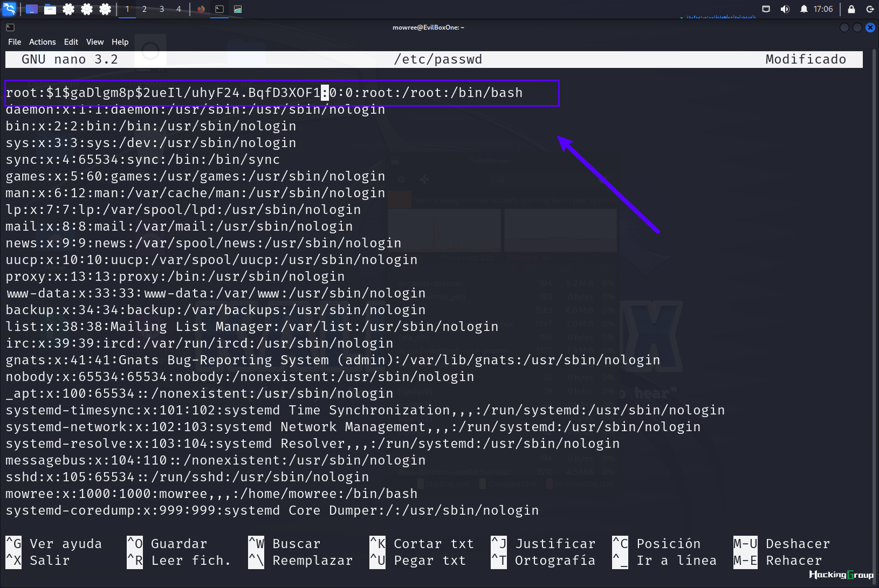
Task: Click the man:x:6:12 line
Action: coord(195,193)
